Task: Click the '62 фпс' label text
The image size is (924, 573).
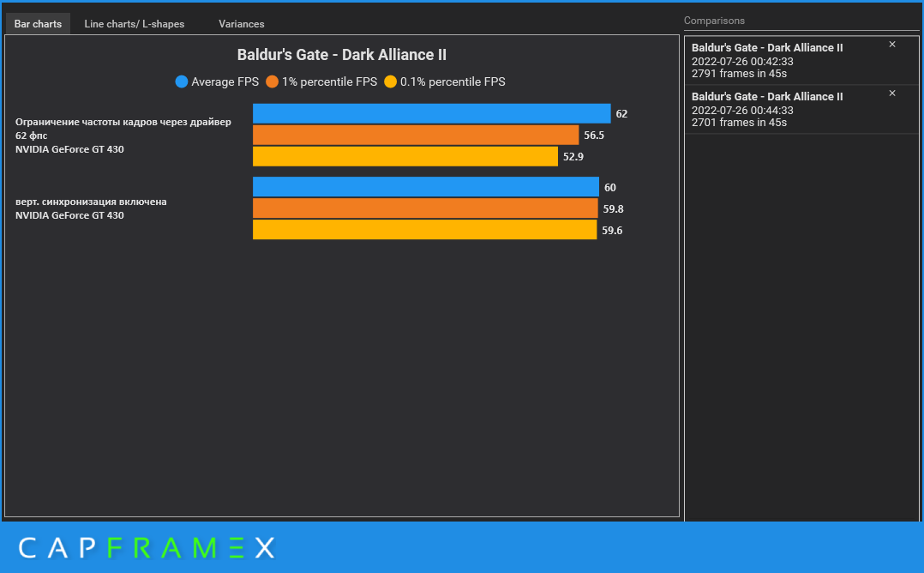Action: click(31, 136)
